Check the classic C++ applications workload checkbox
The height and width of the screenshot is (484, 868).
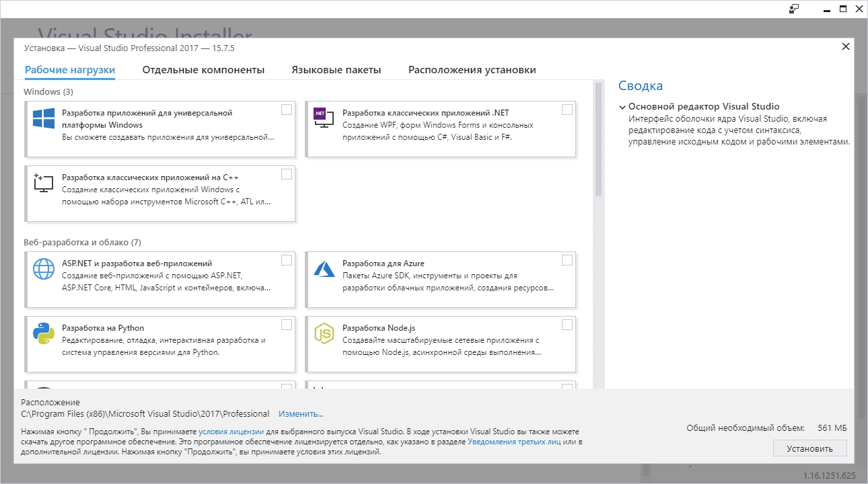pos(287,174)
